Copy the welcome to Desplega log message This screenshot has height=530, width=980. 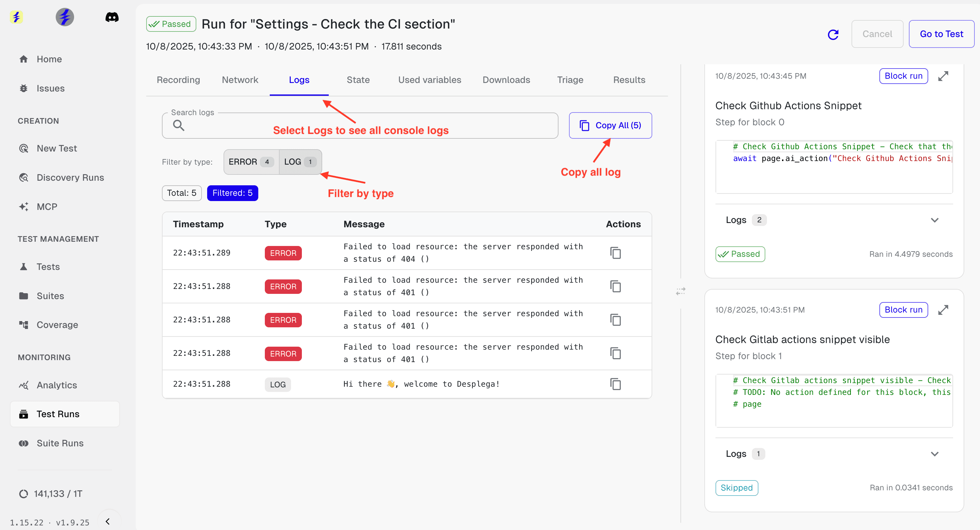[615, 384]
